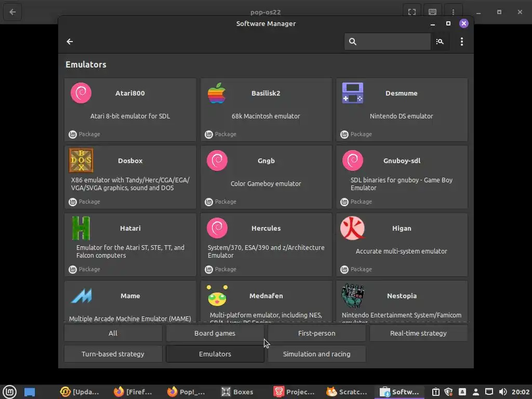Open the Atari800 package title
532x399 pixels.
tap(130, 93)
